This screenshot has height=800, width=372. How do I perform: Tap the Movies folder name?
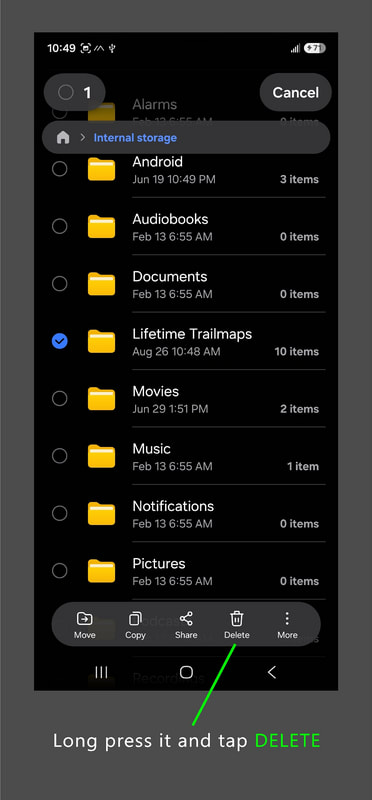click(x=156, y=391)
